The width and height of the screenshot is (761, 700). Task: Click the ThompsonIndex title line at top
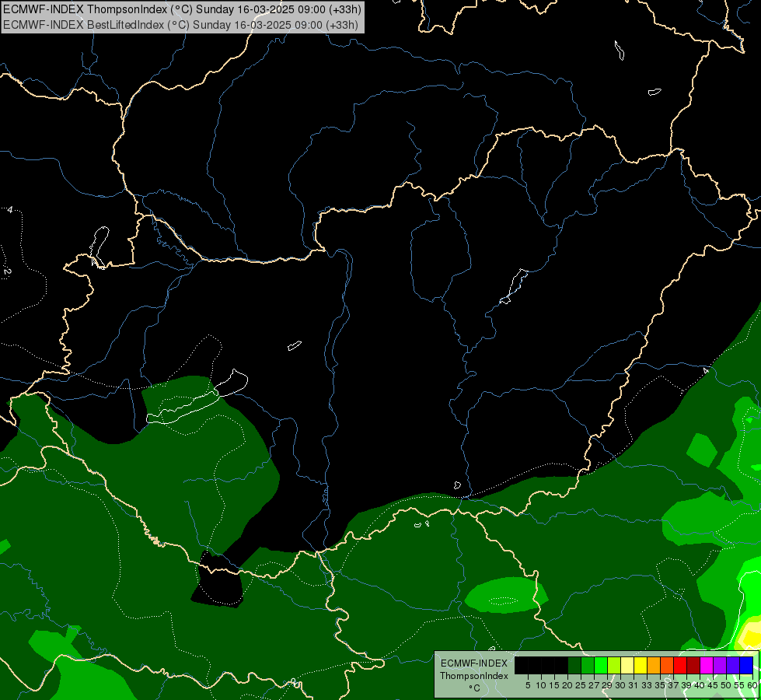point(183,9)
